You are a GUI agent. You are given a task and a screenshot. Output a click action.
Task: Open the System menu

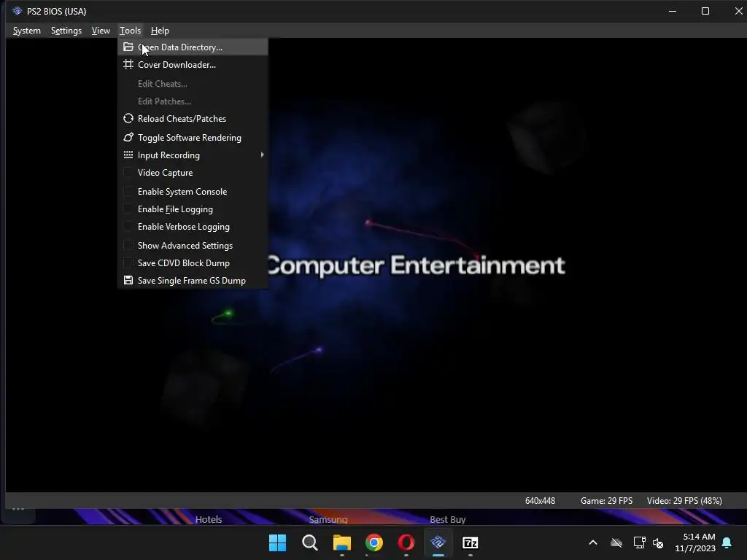pyautogui.click(x=27, y=31)
